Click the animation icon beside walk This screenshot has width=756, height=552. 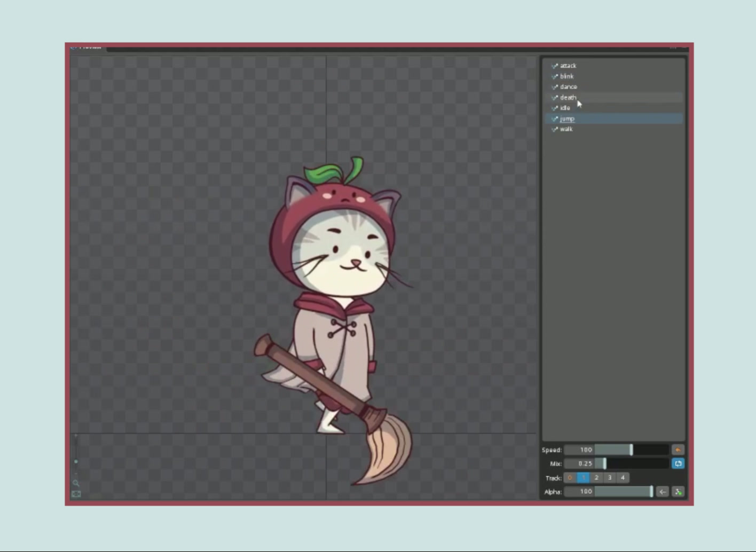(555, 129)
